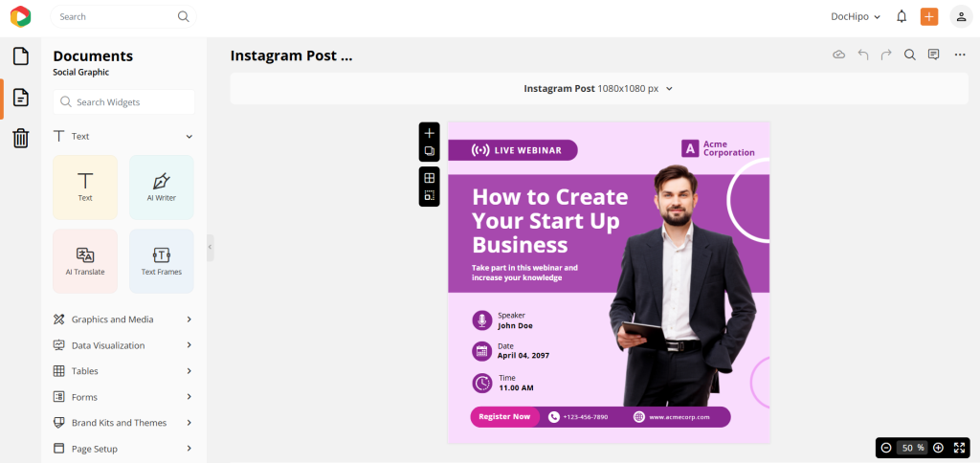Screen dimensions: 980x463
Task: Select the AI Writer widget
Action: pos(162,187)
